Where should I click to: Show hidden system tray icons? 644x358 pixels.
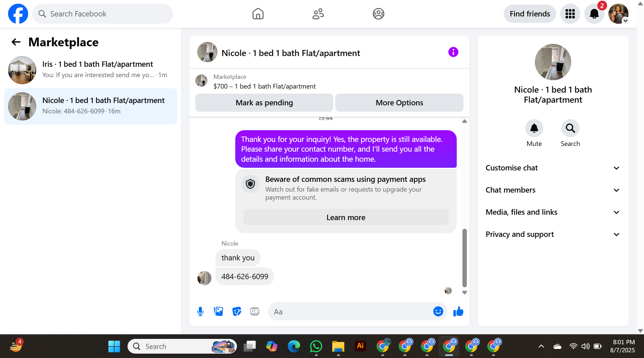point(541,346)
